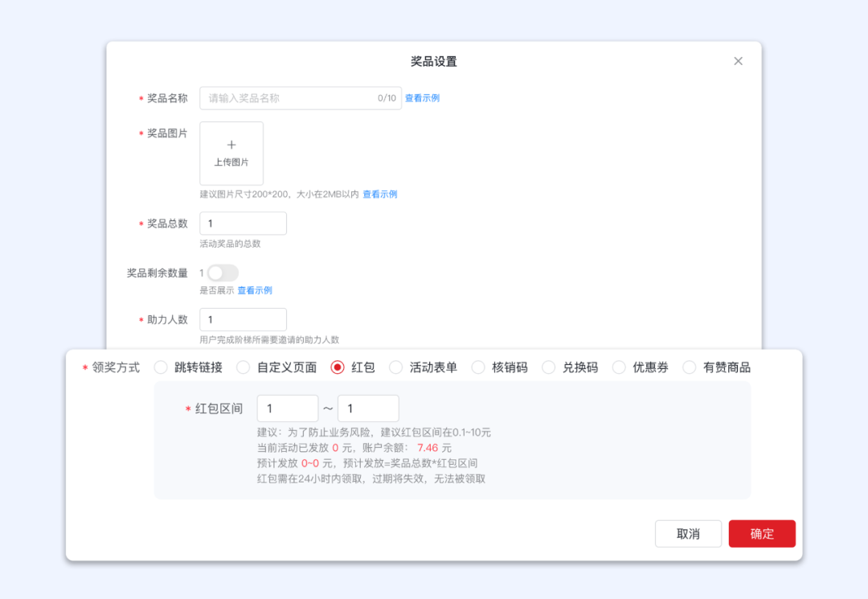Click the 助力人数 helper count input
Screen dimensions: 868x599
click(x=242, y=319)
